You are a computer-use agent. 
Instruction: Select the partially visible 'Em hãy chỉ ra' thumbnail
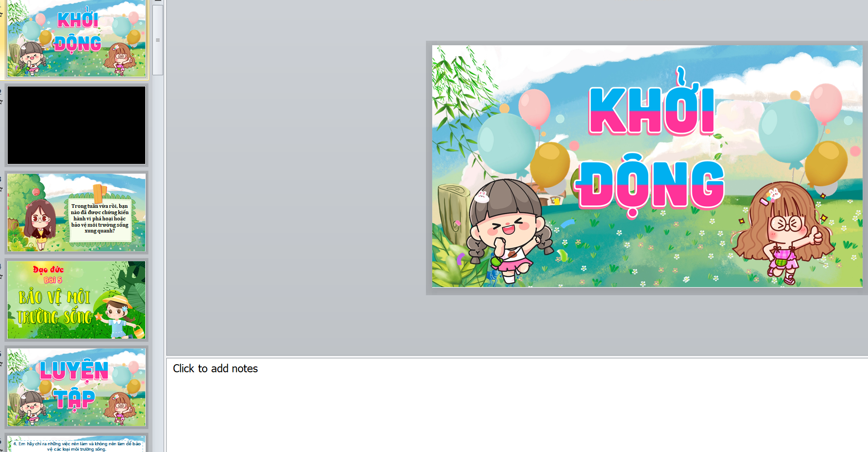(76, 444)
